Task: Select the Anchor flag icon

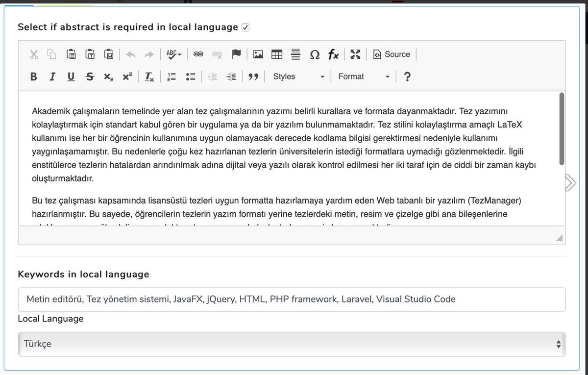Action: [237, 54]
